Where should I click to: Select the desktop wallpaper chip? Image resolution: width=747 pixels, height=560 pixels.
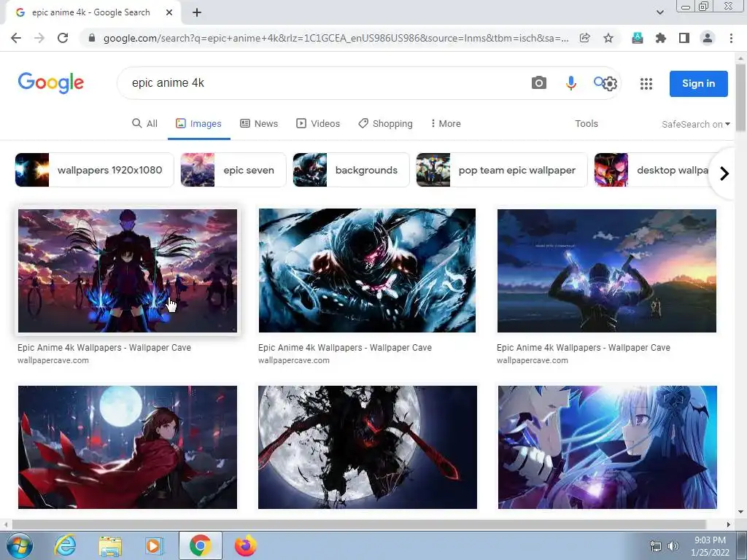(x=653, y=170)
